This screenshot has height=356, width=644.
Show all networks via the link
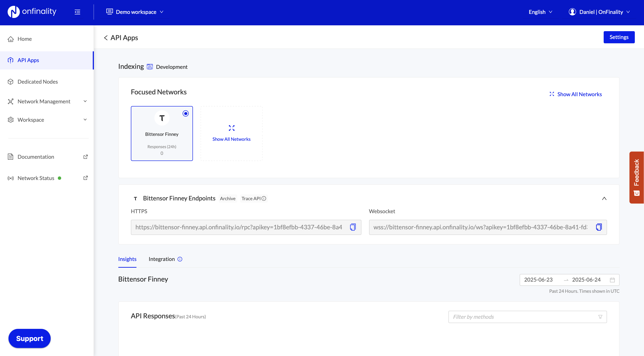(579, 94)
